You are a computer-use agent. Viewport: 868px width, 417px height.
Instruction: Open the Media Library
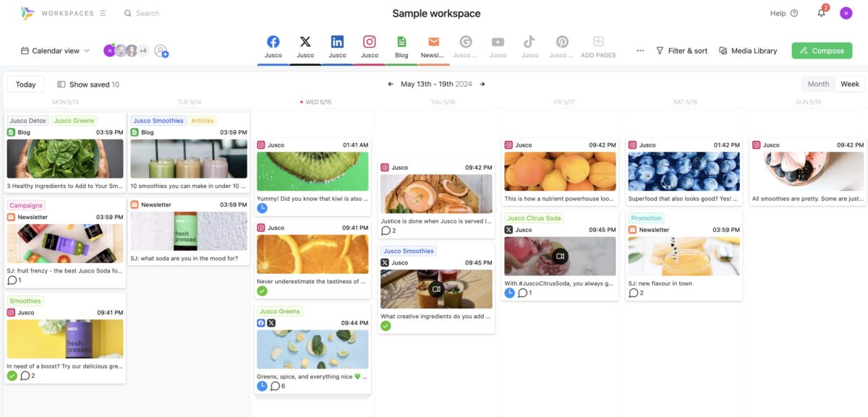(748, 50)
